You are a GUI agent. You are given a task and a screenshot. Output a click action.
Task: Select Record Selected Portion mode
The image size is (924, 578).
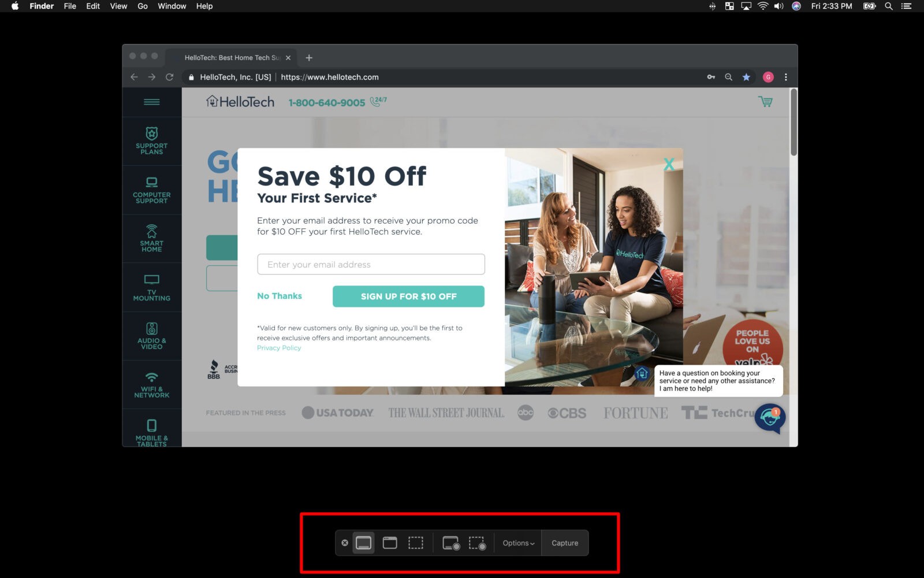click(477, 543)
